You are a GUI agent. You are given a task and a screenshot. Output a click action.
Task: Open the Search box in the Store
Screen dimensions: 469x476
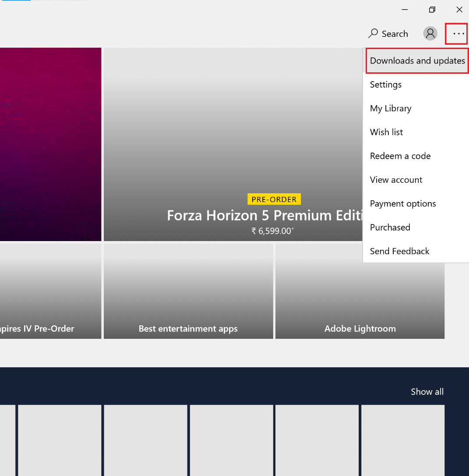[x=388, y=34]
